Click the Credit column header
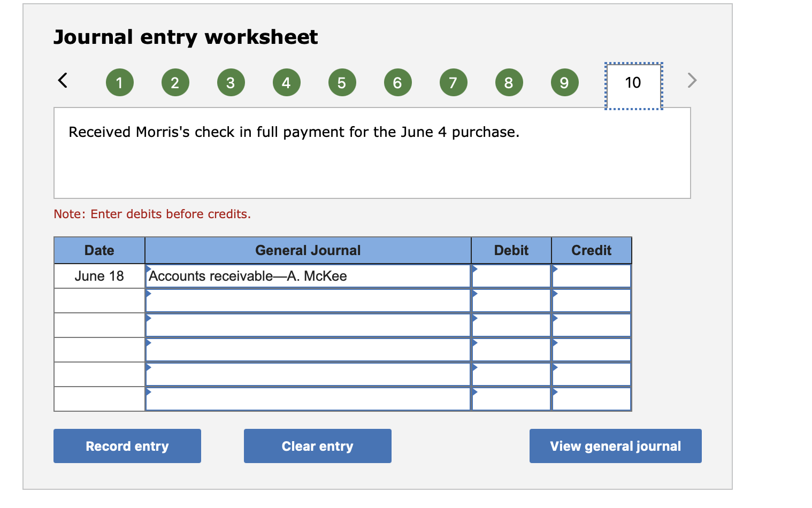 click(592, 250)
